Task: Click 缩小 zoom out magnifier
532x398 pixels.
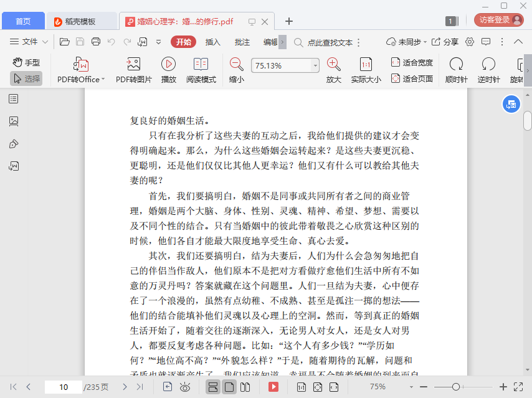Action: pyautogui.click(x=237, y=70)
